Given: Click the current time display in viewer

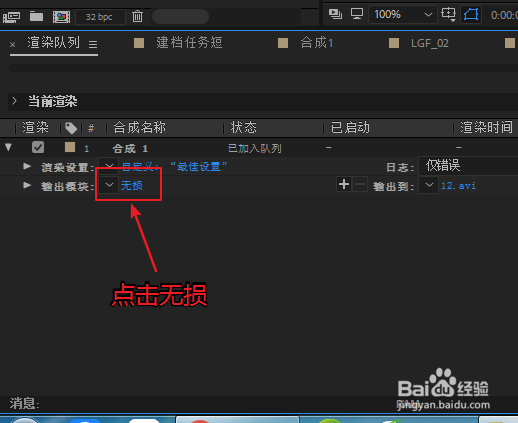Looking at the screenshot, I should click(x=504, y=15).
